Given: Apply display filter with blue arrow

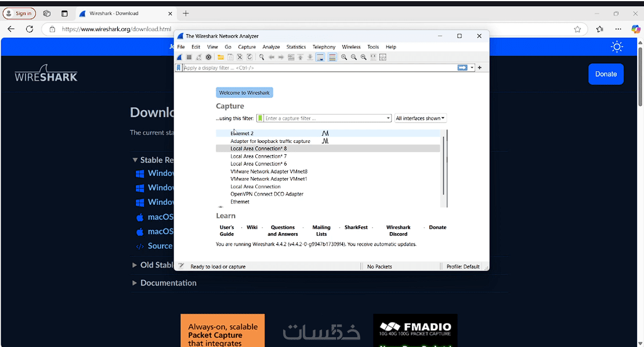Looking at the screenshot, I should [462, 68].
